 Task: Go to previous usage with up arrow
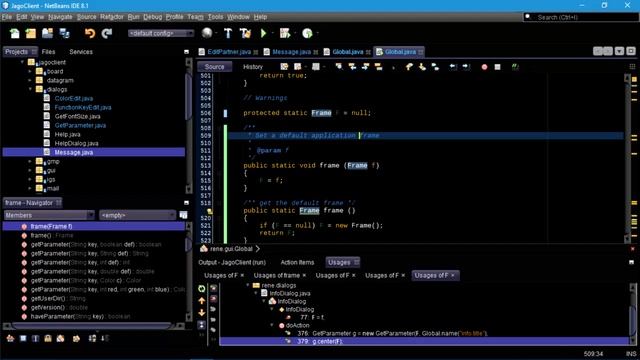(x=202, y=301)
